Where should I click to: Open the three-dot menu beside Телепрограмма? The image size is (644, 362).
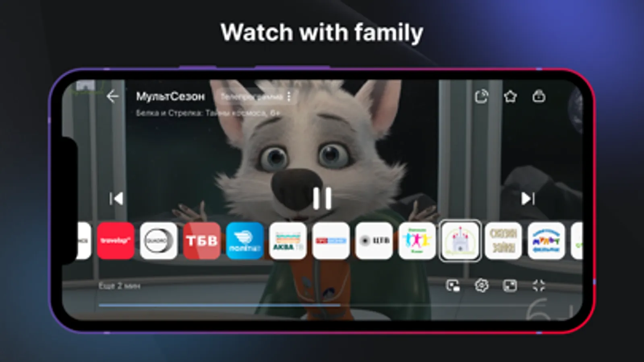[x=289, y=97]
